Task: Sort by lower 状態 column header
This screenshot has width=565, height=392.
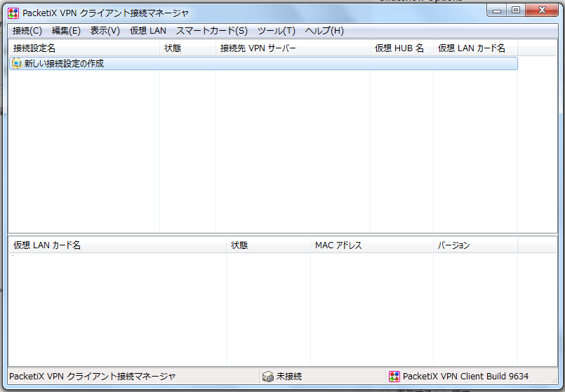Action: click(268, 245)
